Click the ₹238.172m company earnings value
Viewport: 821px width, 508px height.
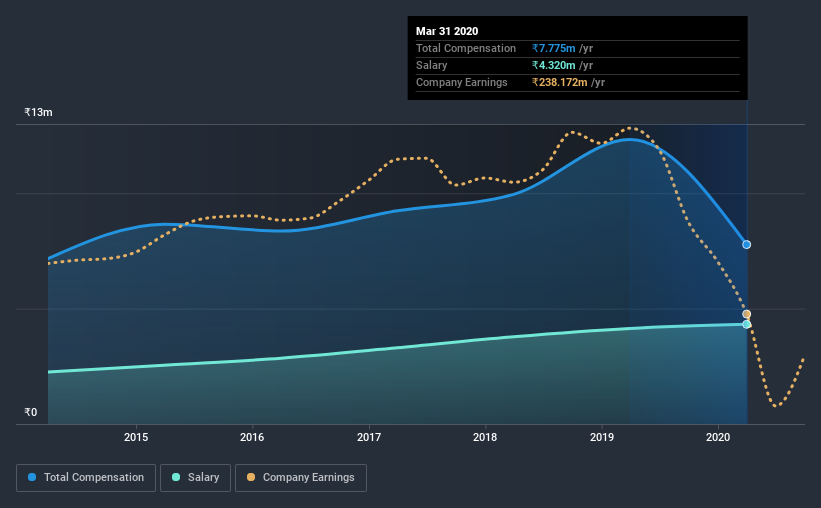click(x=560, y=82)
